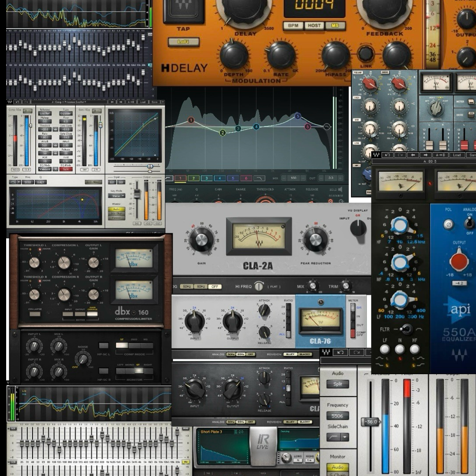The image size is (476, 476).
Task: Increase OUT value with the plus stepper
Action: pyautogui.click(x=341, y=178)
